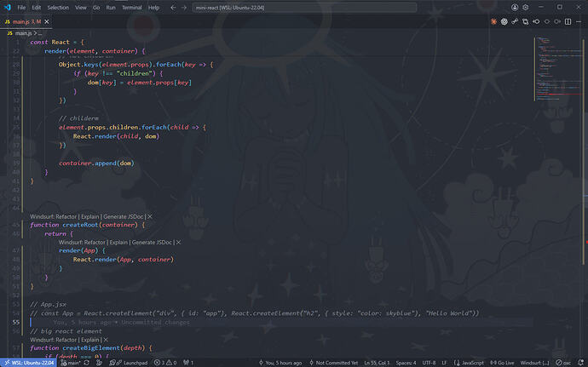Open the Run menu

tap(111, 8)
